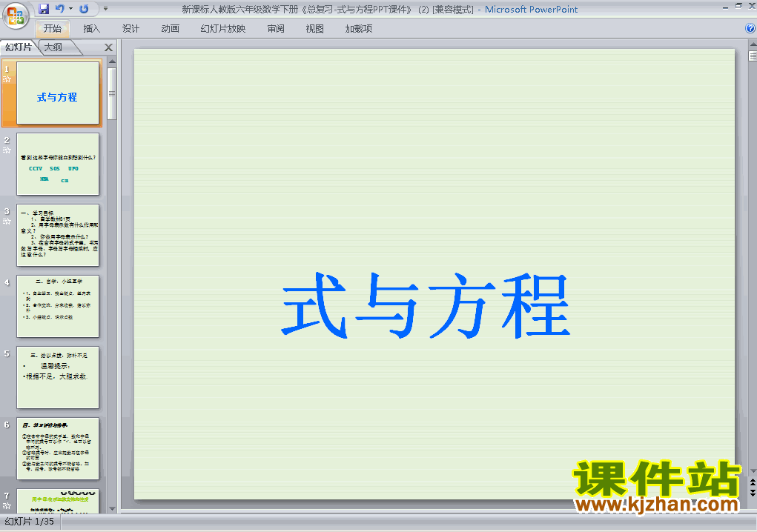Screen dimensions: 757x532
Task: Click 幻灯片 1/35 status bar text
Action: tap(30, 522)
